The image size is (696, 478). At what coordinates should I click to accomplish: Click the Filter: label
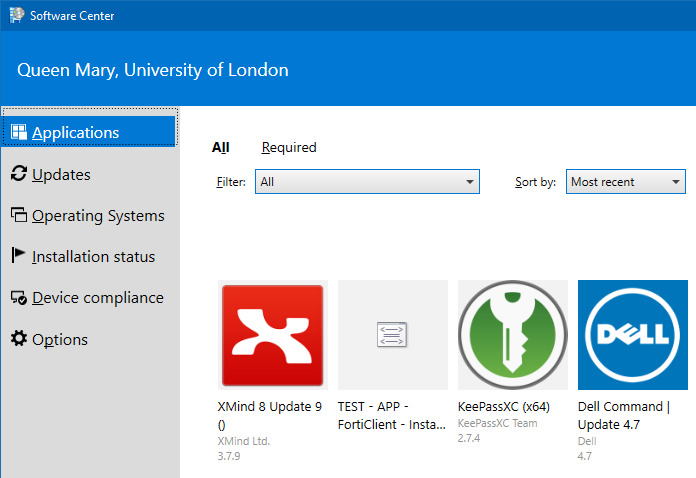[x=231, y=182]
